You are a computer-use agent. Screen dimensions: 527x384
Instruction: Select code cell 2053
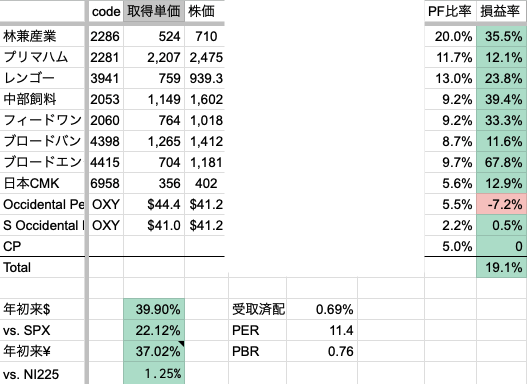106,99
